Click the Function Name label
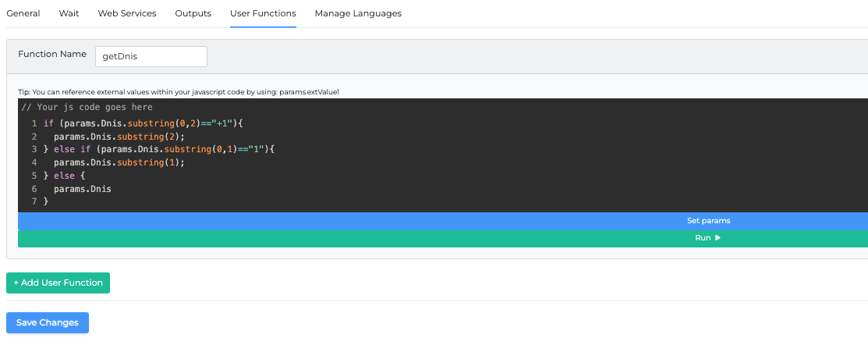Viewport: 868px width, 345px height. click(x=52, y=55)
